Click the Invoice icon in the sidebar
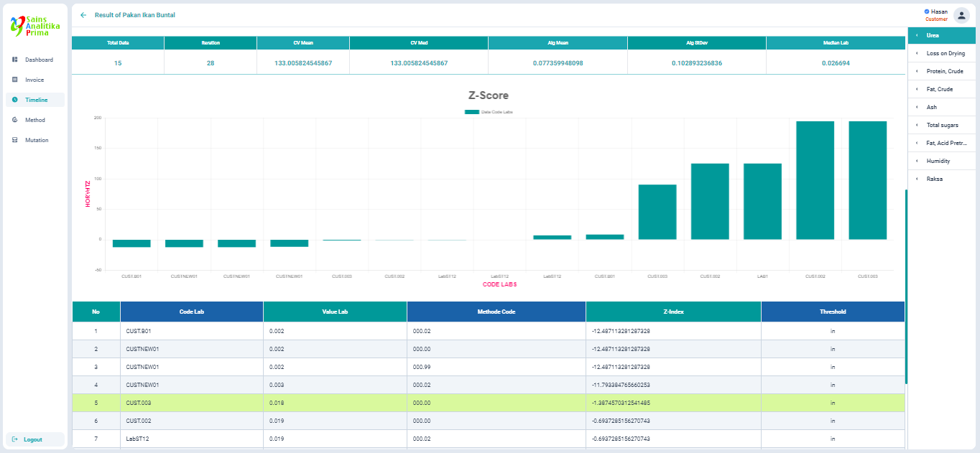This screenshot has width=980, height=453. [14, 80]
